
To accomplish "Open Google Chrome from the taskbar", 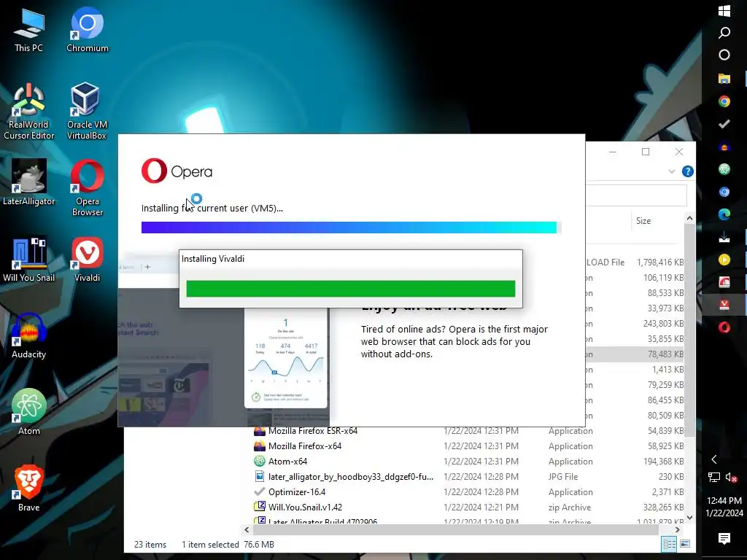I will pos(724,101).
